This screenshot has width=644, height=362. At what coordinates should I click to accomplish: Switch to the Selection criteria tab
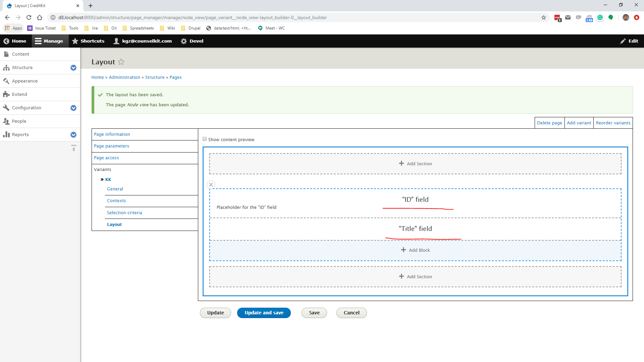coord(124,213)
